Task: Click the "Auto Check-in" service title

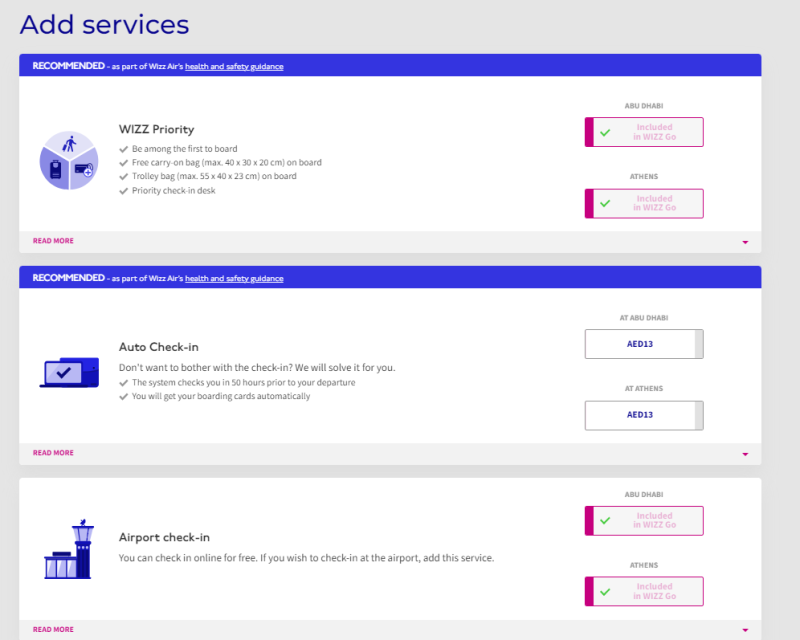Action: [x=159, y=347]
